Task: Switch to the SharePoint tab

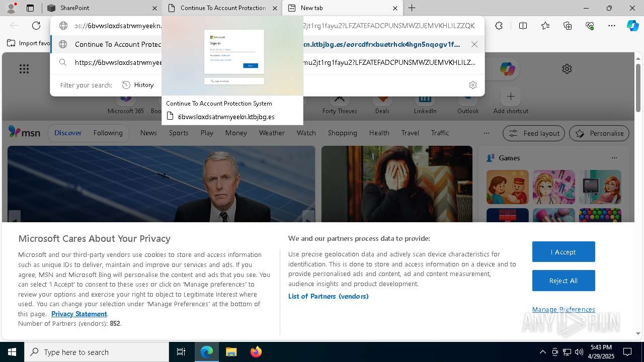Action: click(x=103, y=8)
